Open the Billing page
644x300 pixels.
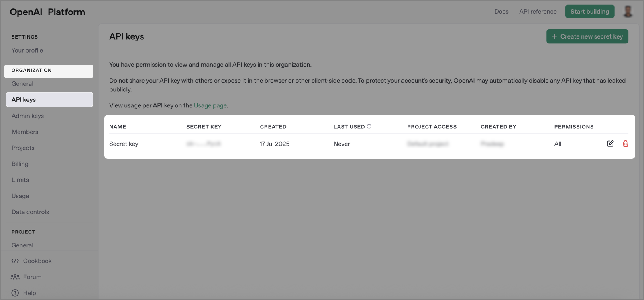20,164
